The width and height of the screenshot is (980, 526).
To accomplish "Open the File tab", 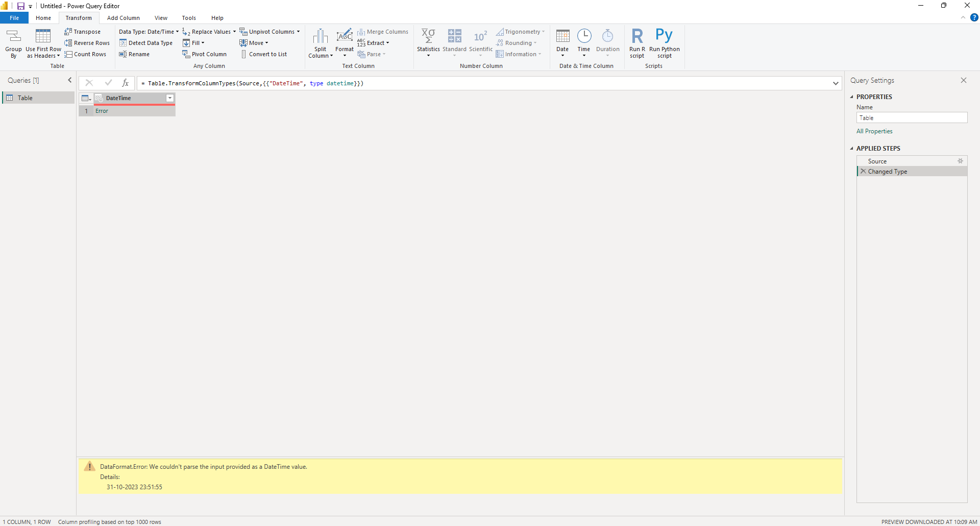I will click(14, 18).
